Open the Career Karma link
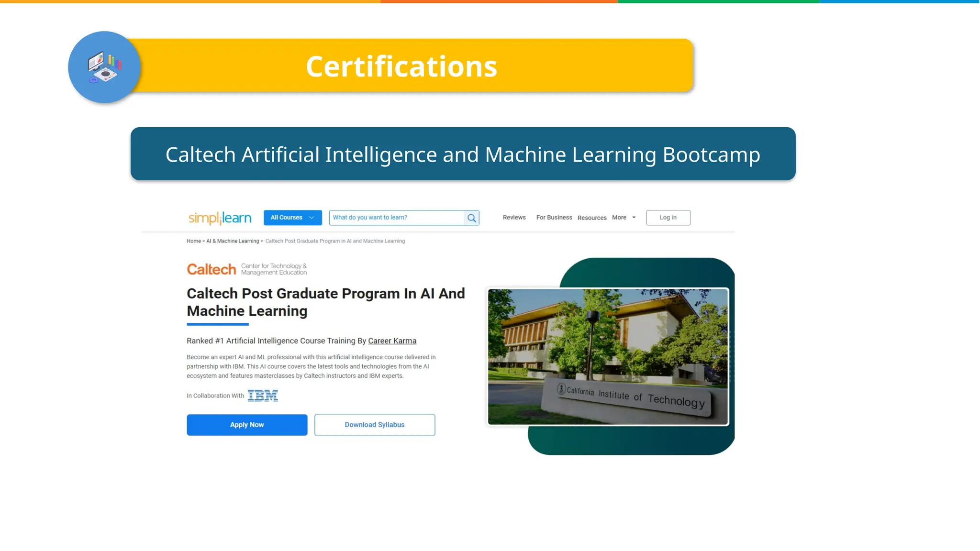Screen dimensions: 980x551 pyautogui.click(x=392, y=341)
